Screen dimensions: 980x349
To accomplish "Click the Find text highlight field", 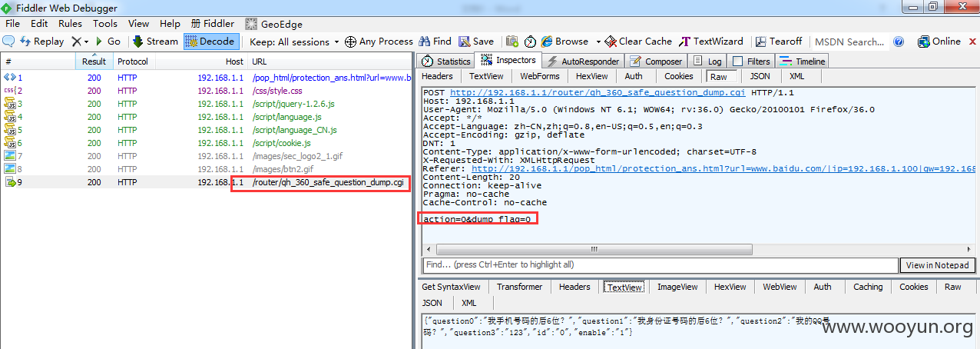I will 660,264.
